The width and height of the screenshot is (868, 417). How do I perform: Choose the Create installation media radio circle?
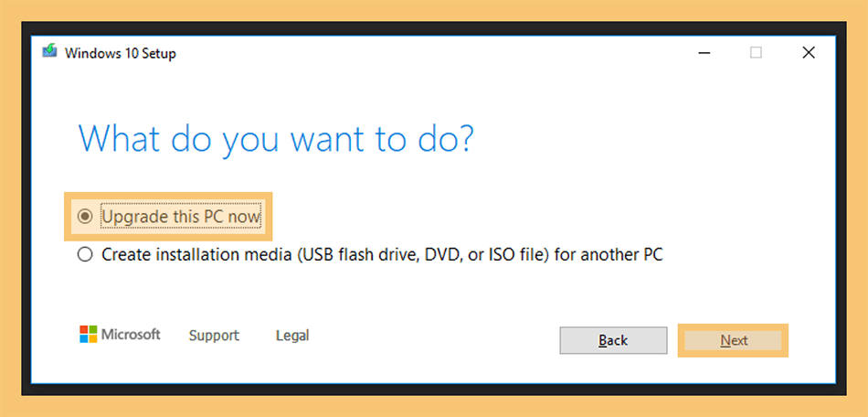point(85,255)
